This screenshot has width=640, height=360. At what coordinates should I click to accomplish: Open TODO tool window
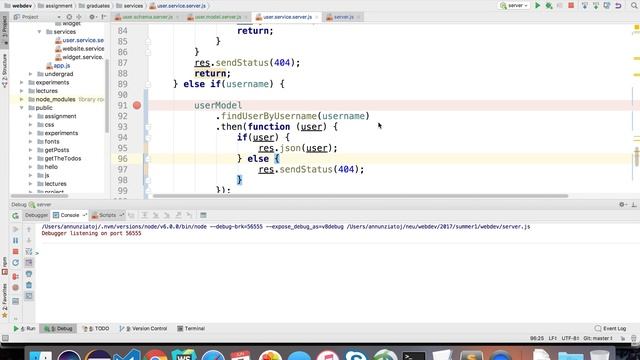pyautogui.click(x=96, y=328)
